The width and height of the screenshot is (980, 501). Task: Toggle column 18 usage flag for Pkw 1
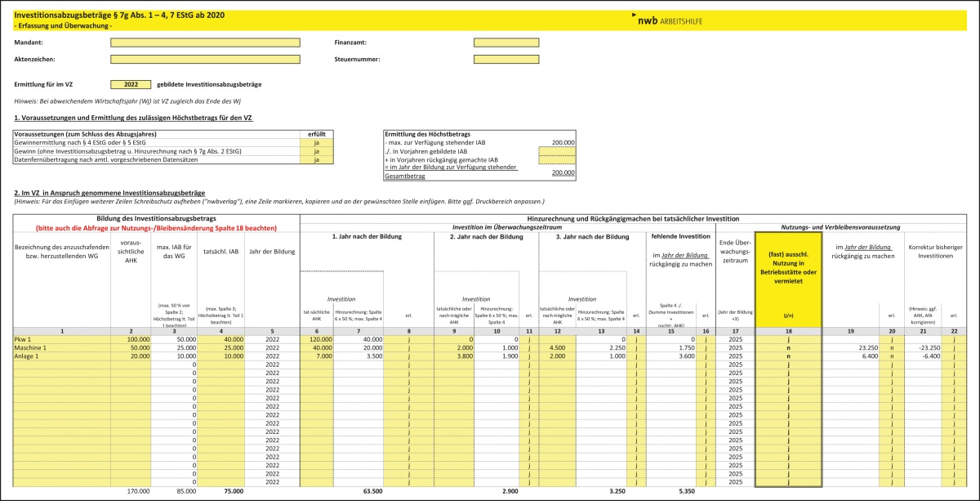[x=788, y=338]
